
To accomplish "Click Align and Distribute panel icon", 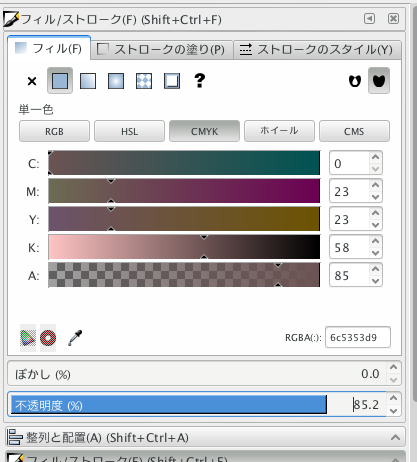I will click(15, 437).
